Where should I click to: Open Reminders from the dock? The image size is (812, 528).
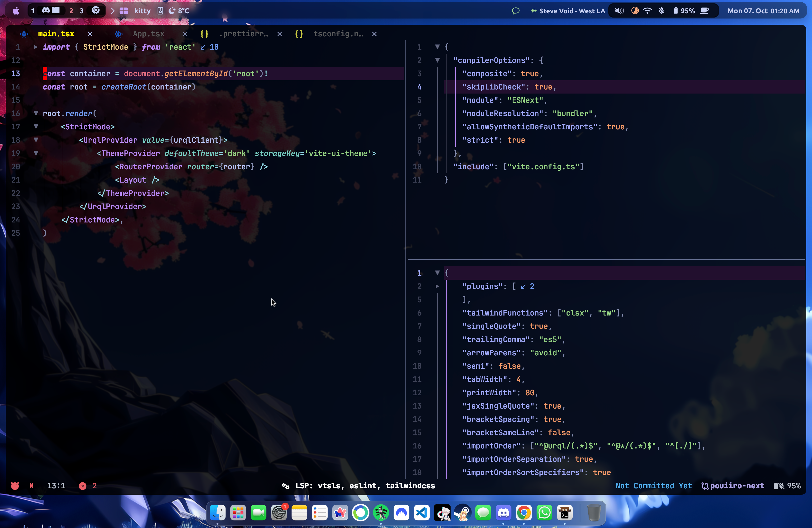(320, 512)
